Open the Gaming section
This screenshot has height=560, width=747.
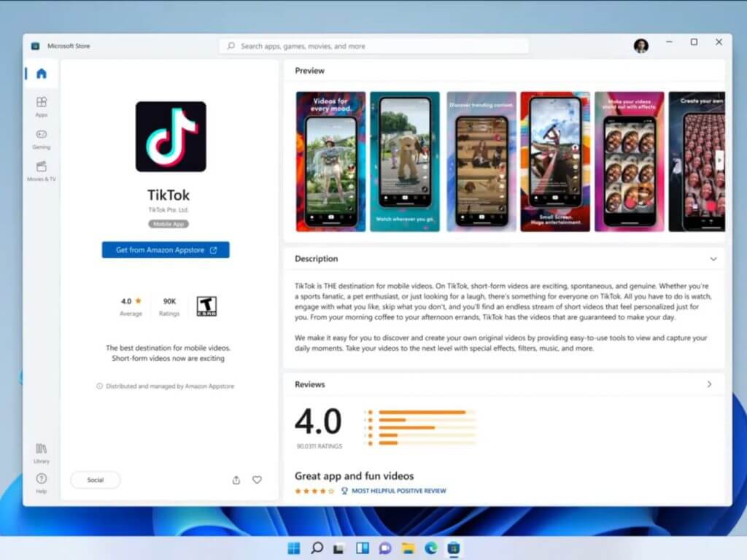tap(42, 139)
